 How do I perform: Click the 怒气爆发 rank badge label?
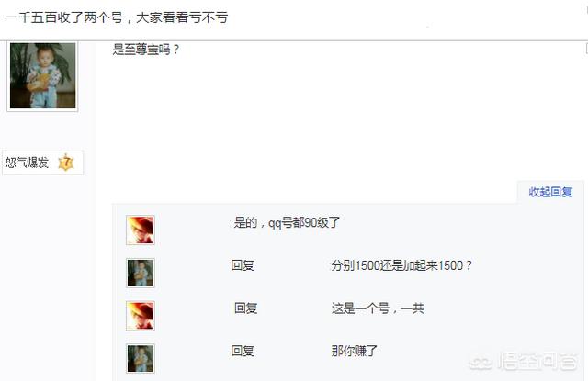27,162
